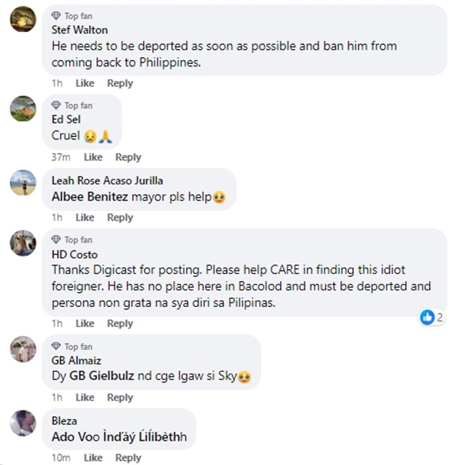Like Leah Rose Acaso Jurilla's comment

84,218
